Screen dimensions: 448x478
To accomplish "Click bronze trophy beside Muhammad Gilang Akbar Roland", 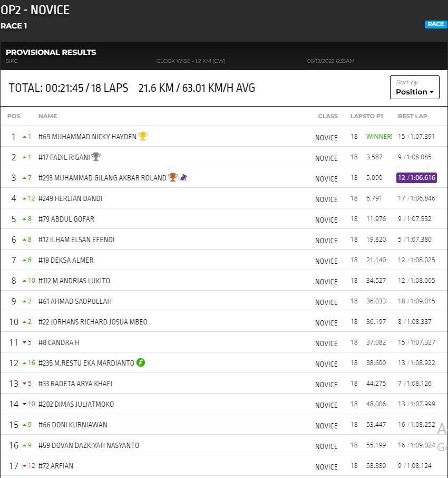I will click(x=172, y=177).
